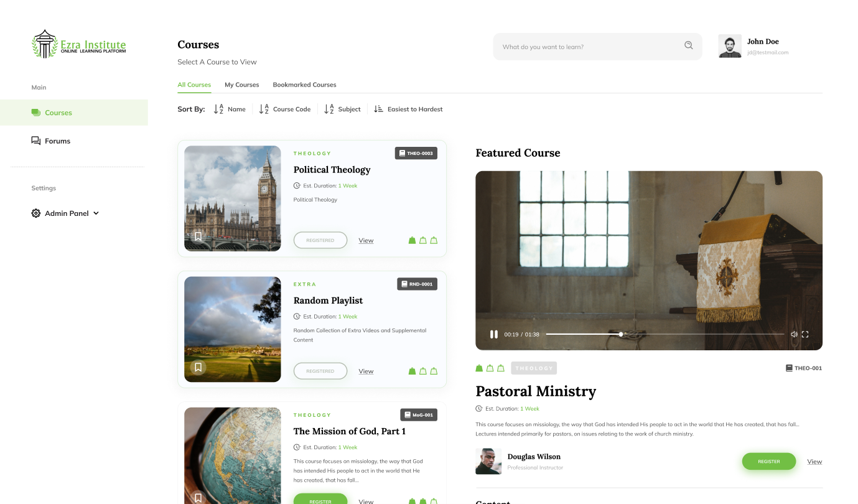
Task: Click the jd@testmail.com email text
Action: 768,53
